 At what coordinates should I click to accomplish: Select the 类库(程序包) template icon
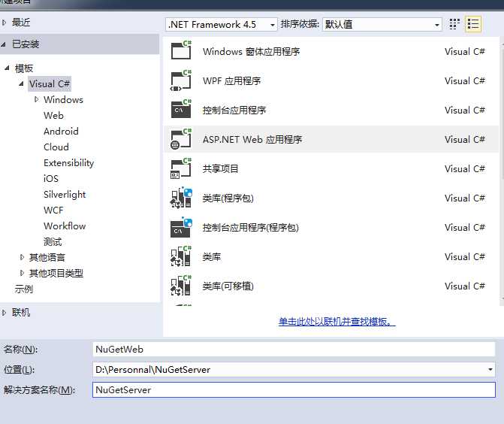[181, 198]
